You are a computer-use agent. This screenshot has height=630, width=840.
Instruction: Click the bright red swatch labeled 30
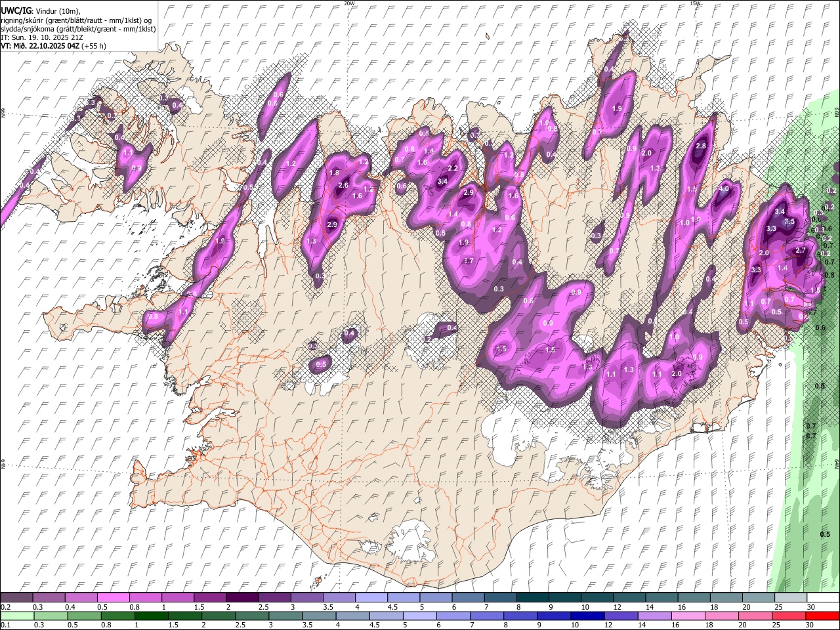tap(822, 616)
